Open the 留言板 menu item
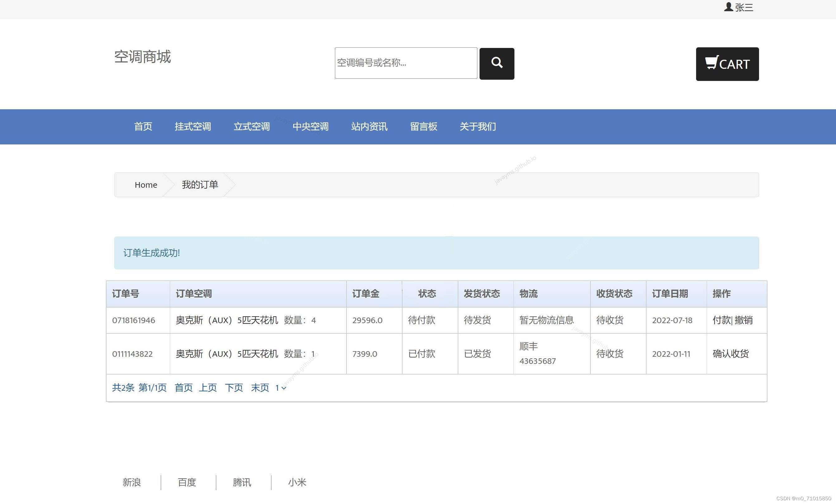The height and width of the screenshot is (504, 836). [x=423, y=126]
